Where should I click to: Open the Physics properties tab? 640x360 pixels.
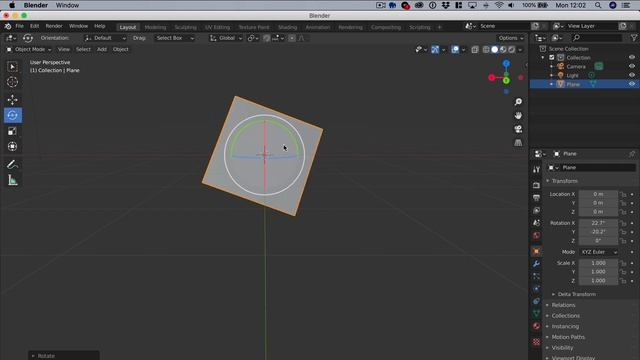point(536,289)
